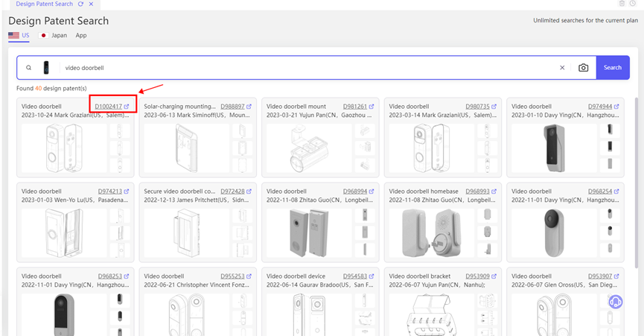
Task: Select the uploaded doorbell image in the search bar
Action: pyautogui.click(x=46, y=68)
